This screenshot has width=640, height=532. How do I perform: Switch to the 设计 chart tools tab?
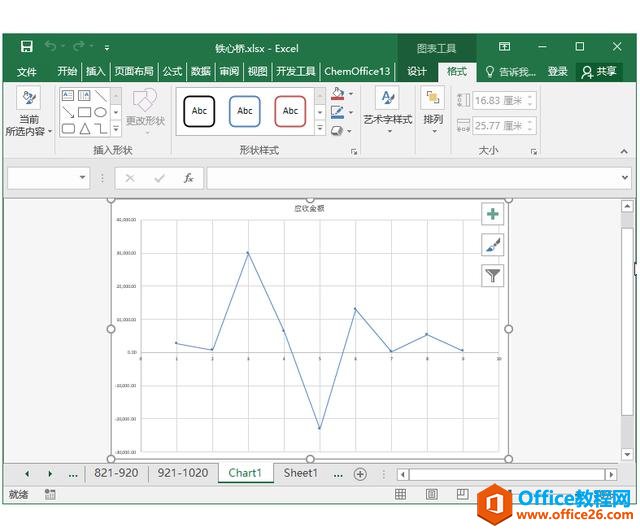[417, 72]
